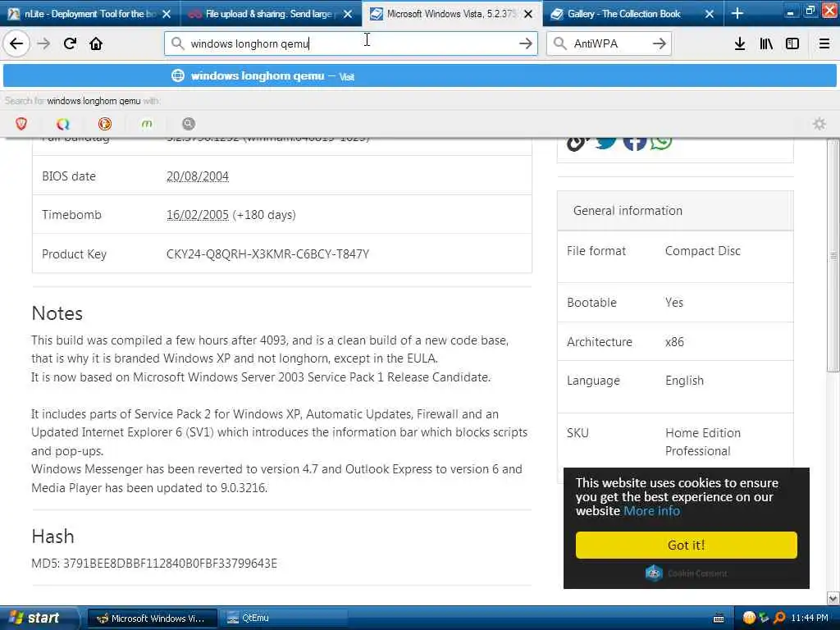The image size is (840, 630).
Task: Close the nLite Deployment Tool tab
Action: point(167,14)
